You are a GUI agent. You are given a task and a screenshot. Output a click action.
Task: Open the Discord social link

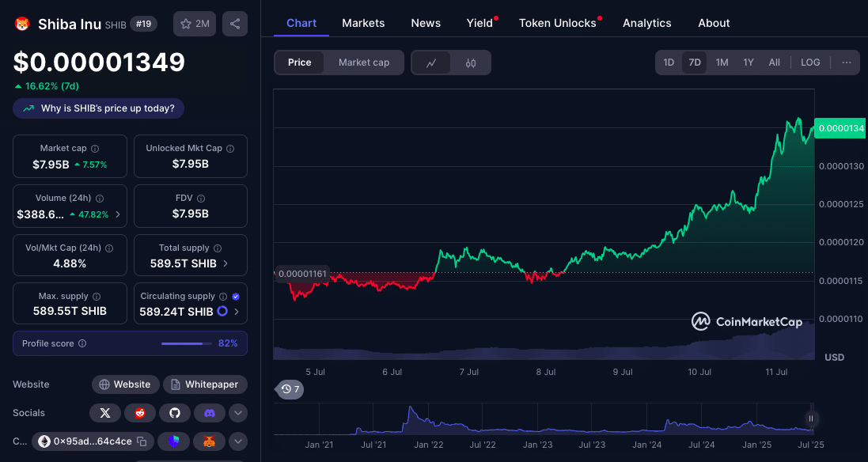click(209, 413)
